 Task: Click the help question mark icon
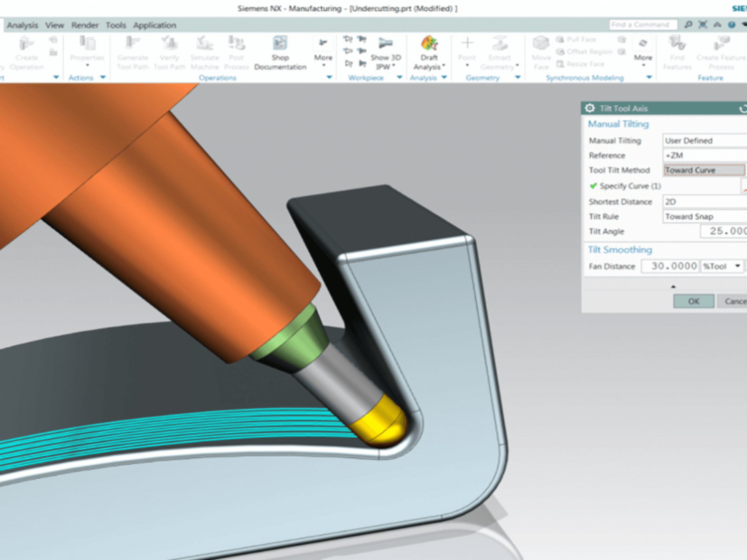tap(732, 24)
